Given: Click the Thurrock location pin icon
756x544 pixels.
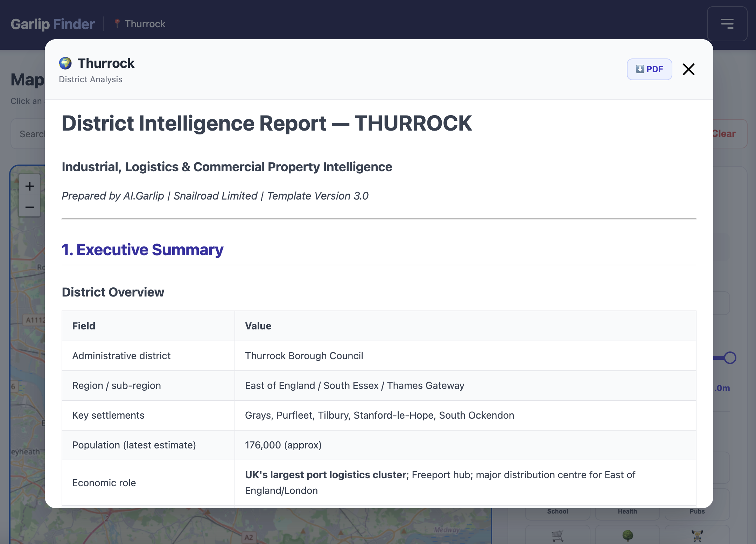Looking at the screenshot, I should [x=117, y=23].
